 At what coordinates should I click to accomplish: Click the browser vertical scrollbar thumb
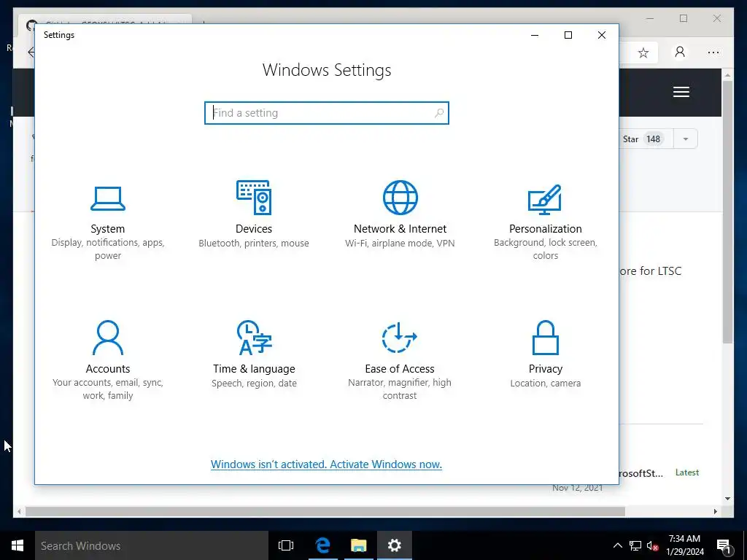pyautogui.click(x=727, y=212)
